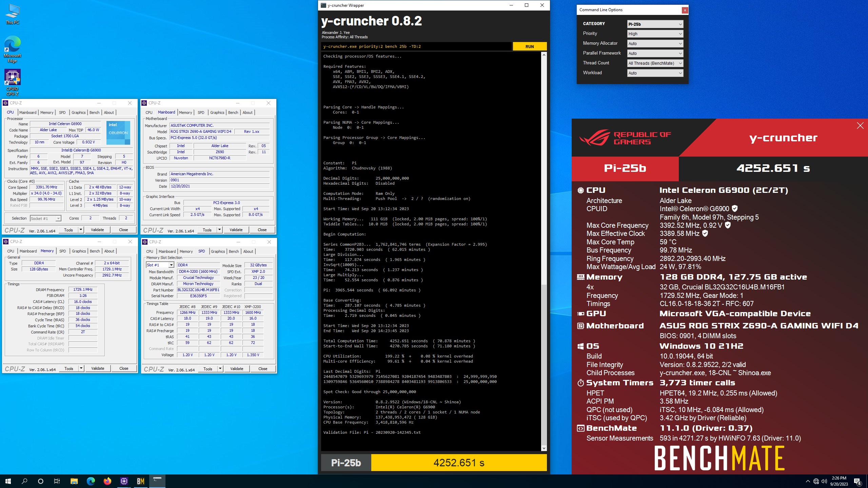Click 4252.651 s result in yellow bar
This screenshot has height=488, width=868.
coord(459,463)
